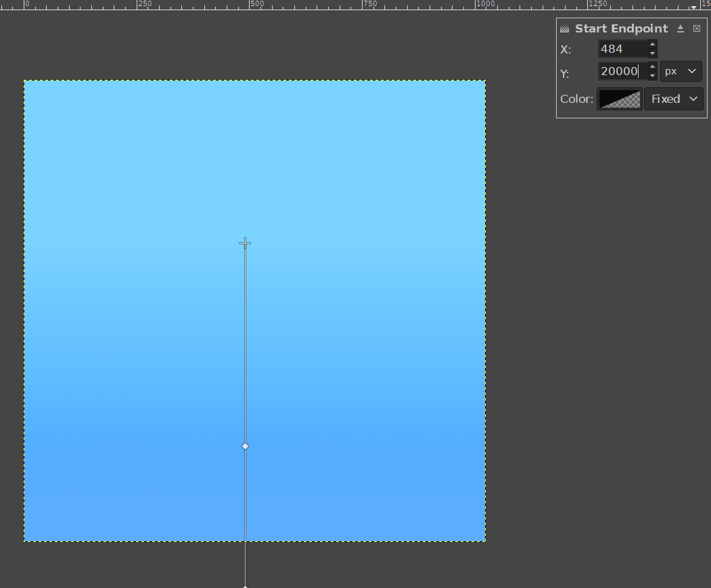The width and height of the screenshot is (711, 588).
Task: Click the 500 mark on the top ruler
Action: click(x=251, y=4)
